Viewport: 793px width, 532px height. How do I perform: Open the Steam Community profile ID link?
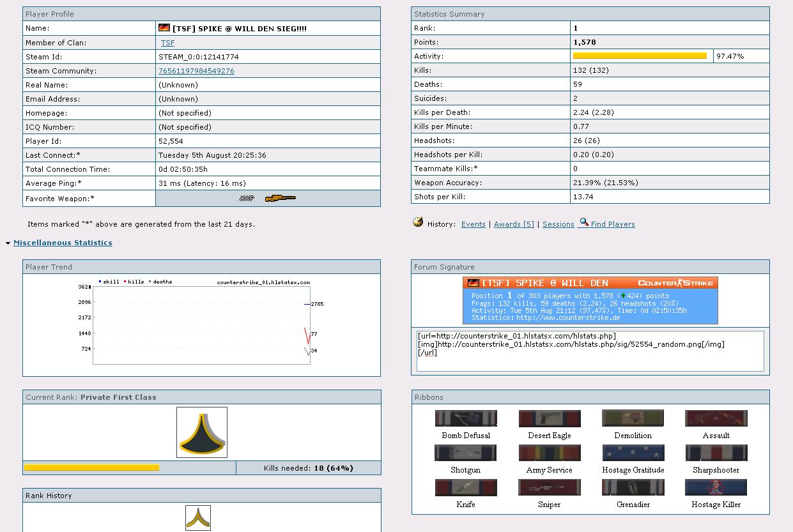(x=196, y=71)
